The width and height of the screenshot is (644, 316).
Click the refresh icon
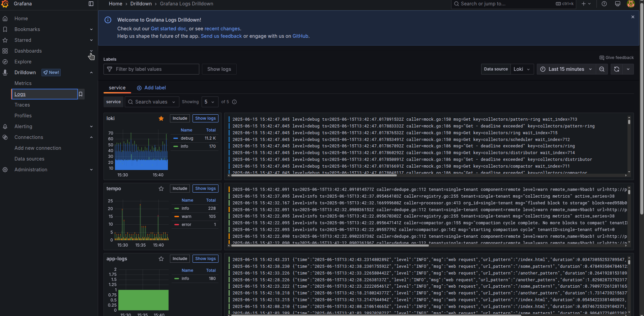[617, 69]
